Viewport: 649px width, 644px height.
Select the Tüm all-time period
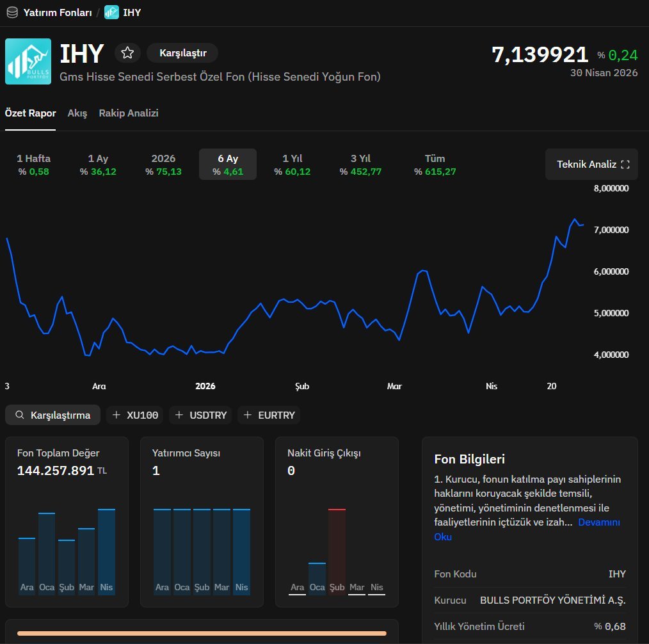pyautogui.click(x=435, y=165)
